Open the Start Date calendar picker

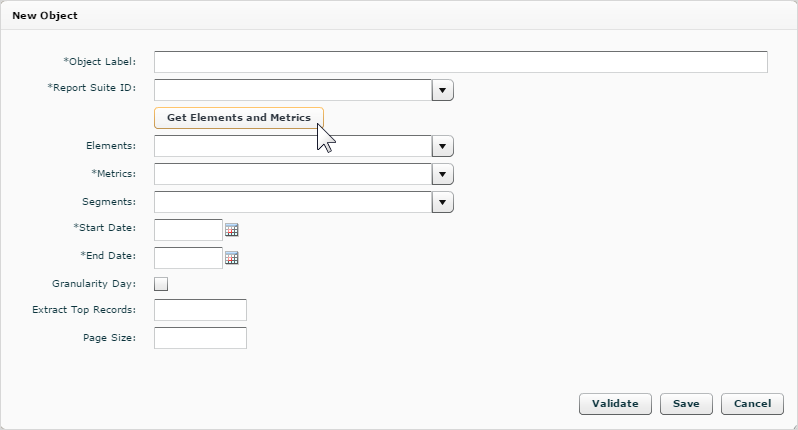(232, 230)
